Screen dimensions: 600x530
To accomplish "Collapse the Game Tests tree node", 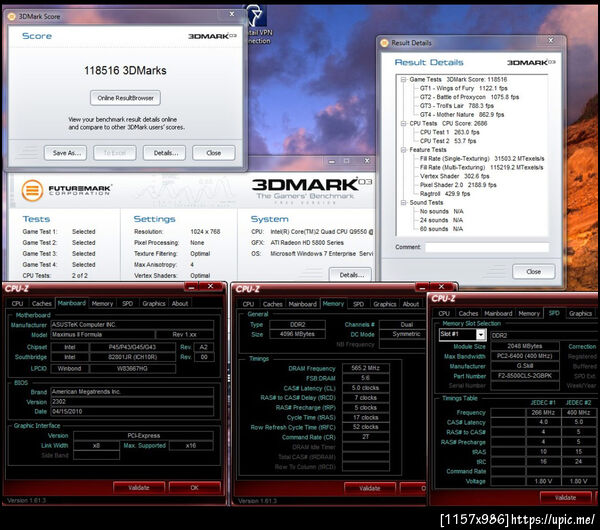I will pyautogui.click(x=403, y=80).
